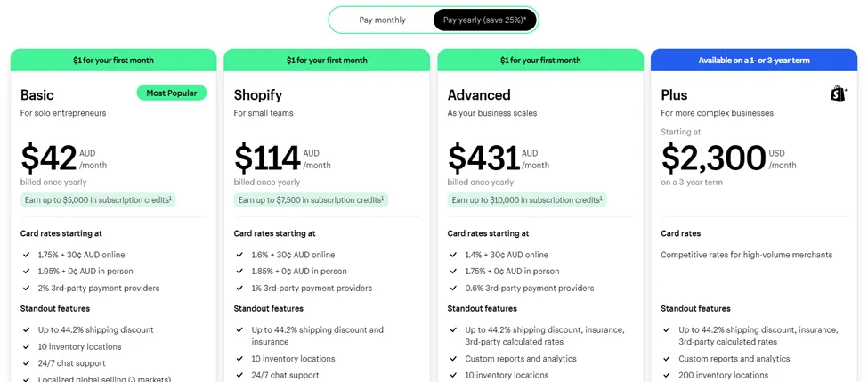The image size is (868, 382).
Task: Click the Most Popular badge on Basic
Action: (172, 93)
